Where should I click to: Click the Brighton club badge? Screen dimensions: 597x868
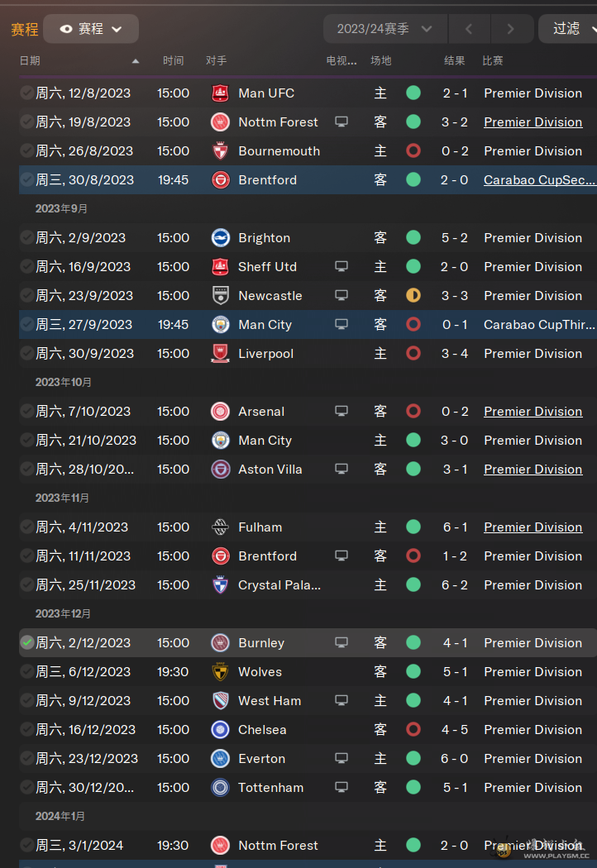221,237
